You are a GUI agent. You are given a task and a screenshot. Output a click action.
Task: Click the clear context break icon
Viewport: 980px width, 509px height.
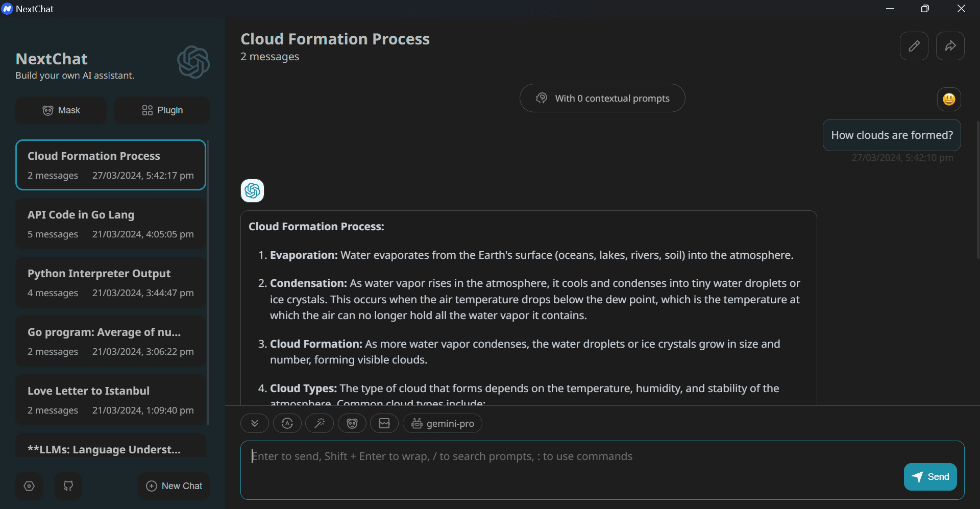tap(384, 423)
